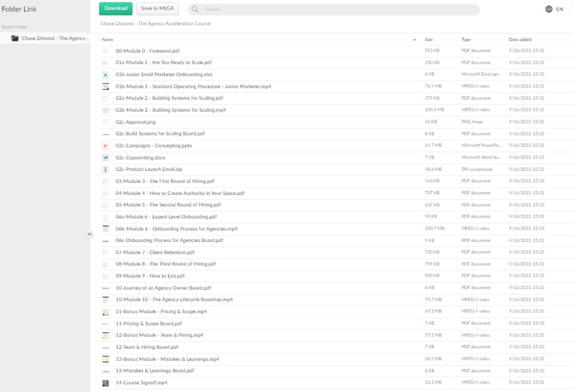574x392 pixels.
Task: Select 09-Module 9 - How to Exit.pdf
Action: (x=150, y=276)
